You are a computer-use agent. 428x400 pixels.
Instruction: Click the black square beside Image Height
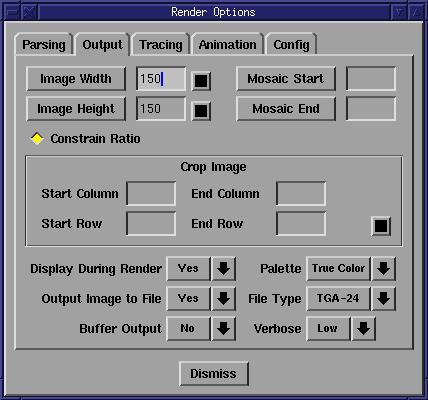[x=201, y=111]
